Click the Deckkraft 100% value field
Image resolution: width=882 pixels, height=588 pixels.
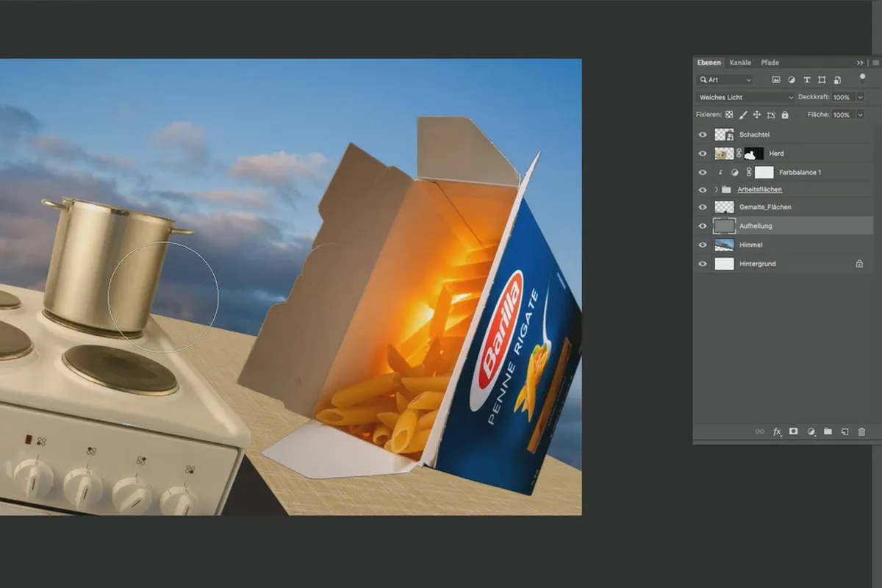tap(842, 97)
